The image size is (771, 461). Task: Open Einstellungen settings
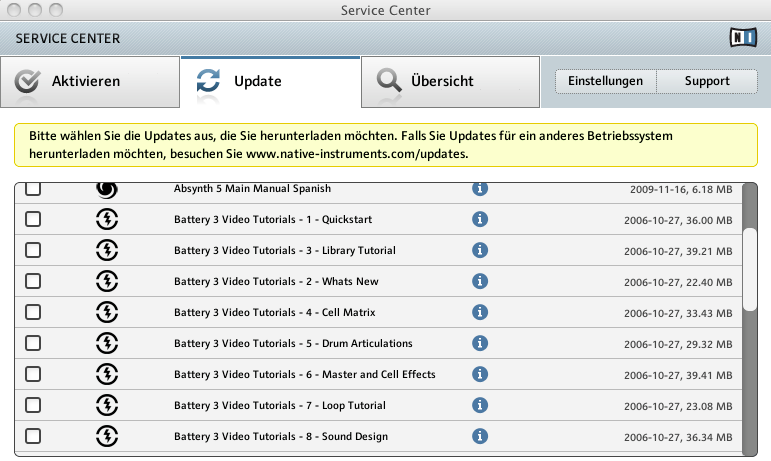[x=606, y=81]
